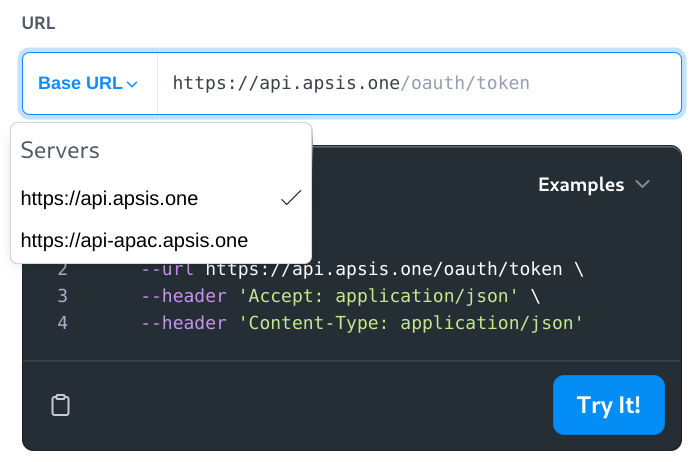Click the Try It! button
The height and width of the screenshot is (462, 696).
609,405
